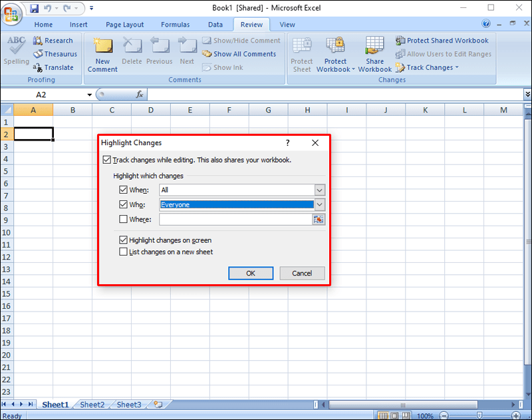Click Show Ink
The height and width of the screenshot is (420, 532).
point(223,68)
